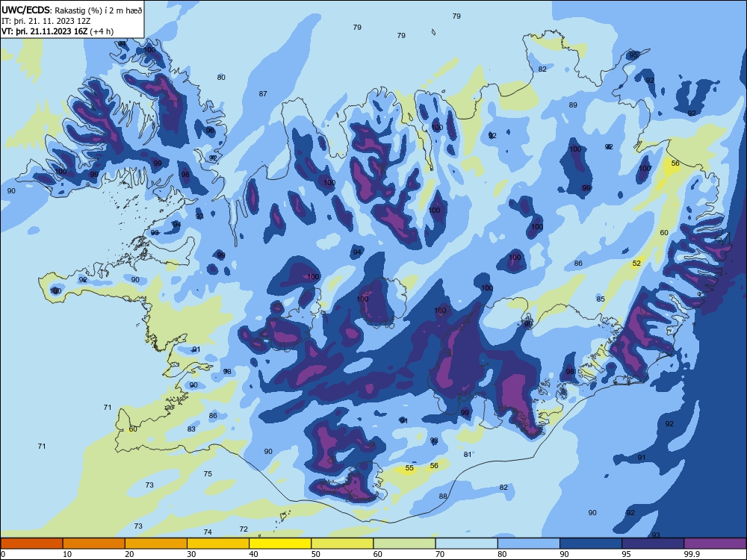Click the 40 label on the color scale
The height and width of the screenshot is (560, 747).
(253, 554)
